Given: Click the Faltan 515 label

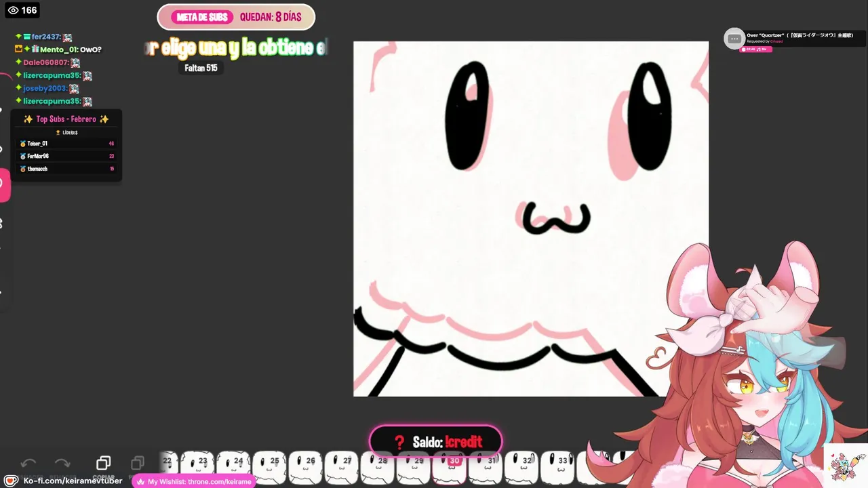Looking at the screenshot, I should pos(201,68).
